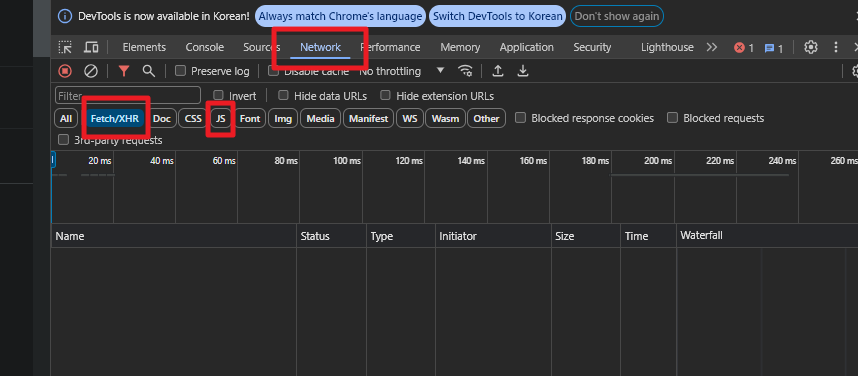Switch to the Lighthouse tab
Screen dimensions: 858x376
[667, 47]
